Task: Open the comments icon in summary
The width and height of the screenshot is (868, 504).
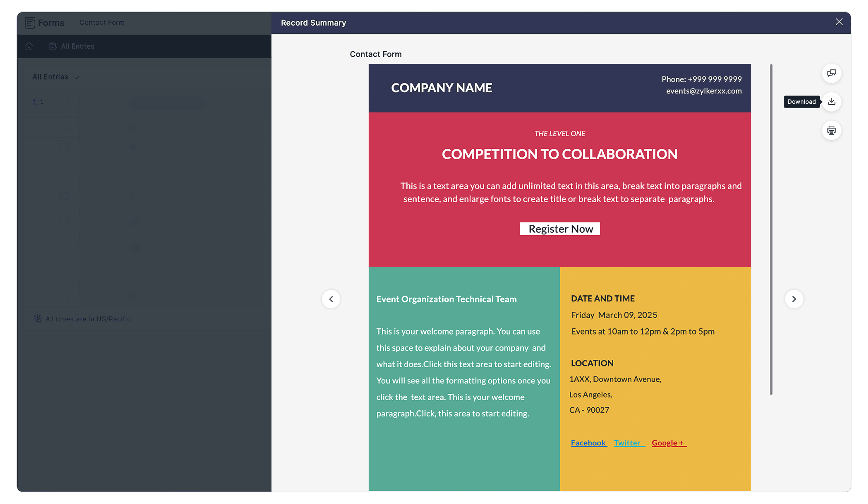Action: pos(831,73)
